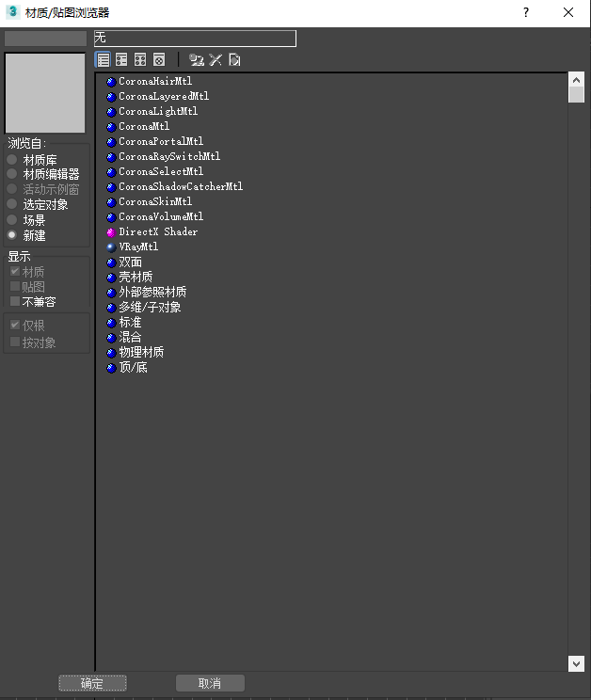Select the CoronaHairMtl material
This screenshot has width=591, height=700.
click(155, 81)
